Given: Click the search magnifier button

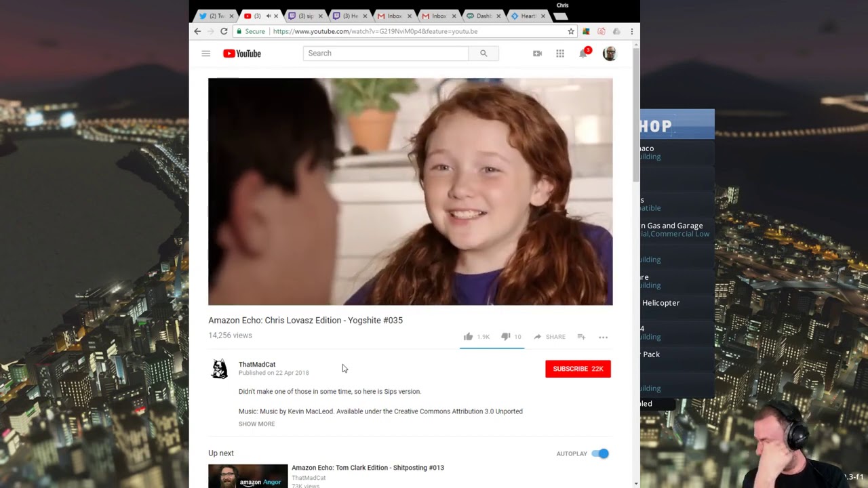Looking at the screenshot, I should coord(484,54).
